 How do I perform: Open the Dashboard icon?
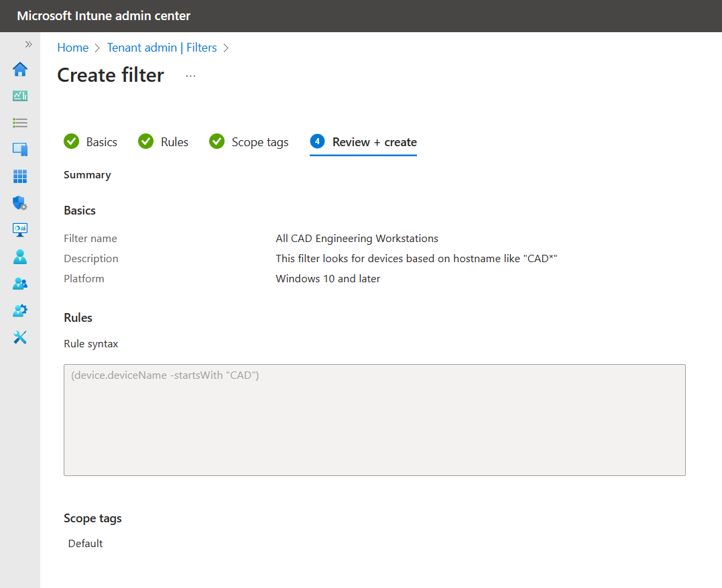(19, 96)
